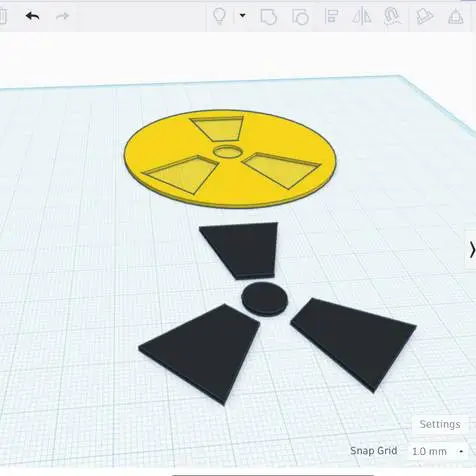
Task: Select the Workplane tool
Action: pos(424,16)
